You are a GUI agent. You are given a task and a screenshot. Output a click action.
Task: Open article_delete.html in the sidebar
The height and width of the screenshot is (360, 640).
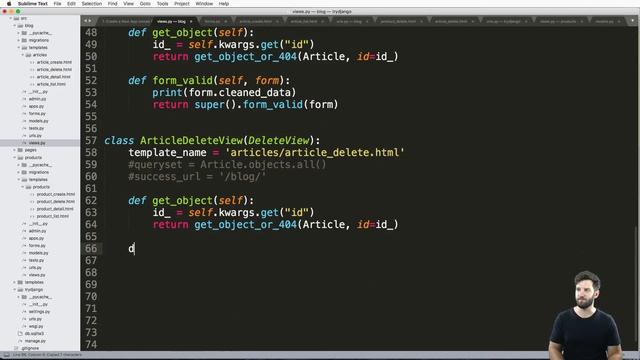(x=54, y=69)
